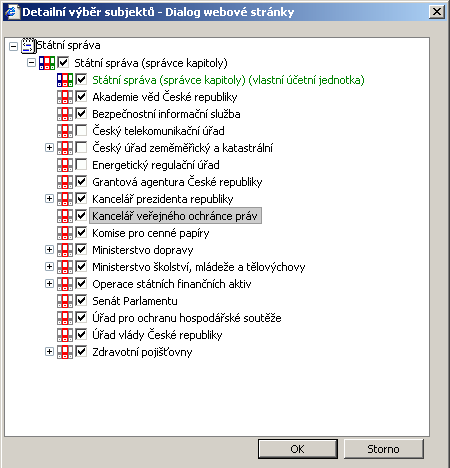Expand the Ministerstvo dopravy node

click(x=49, y=249)
